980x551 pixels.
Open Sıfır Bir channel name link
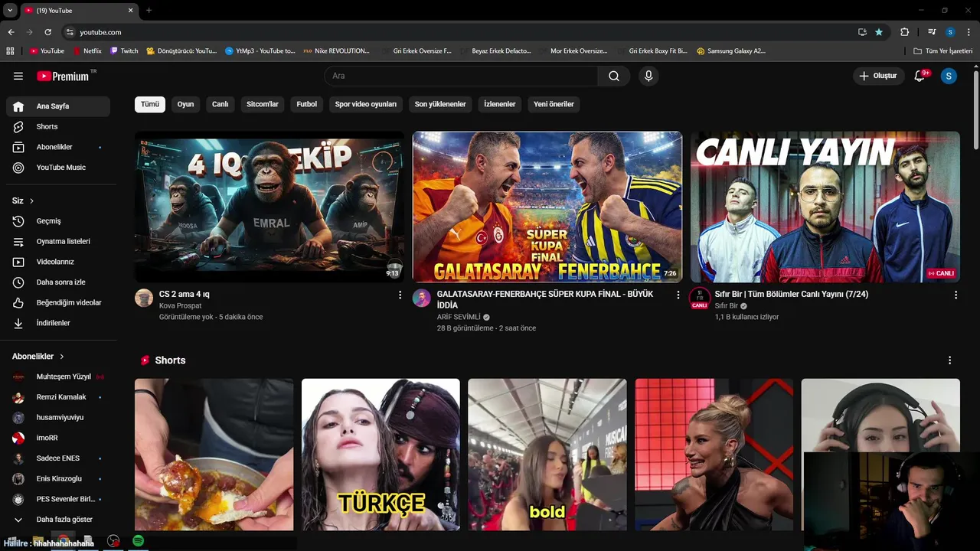tap(727, 305)
